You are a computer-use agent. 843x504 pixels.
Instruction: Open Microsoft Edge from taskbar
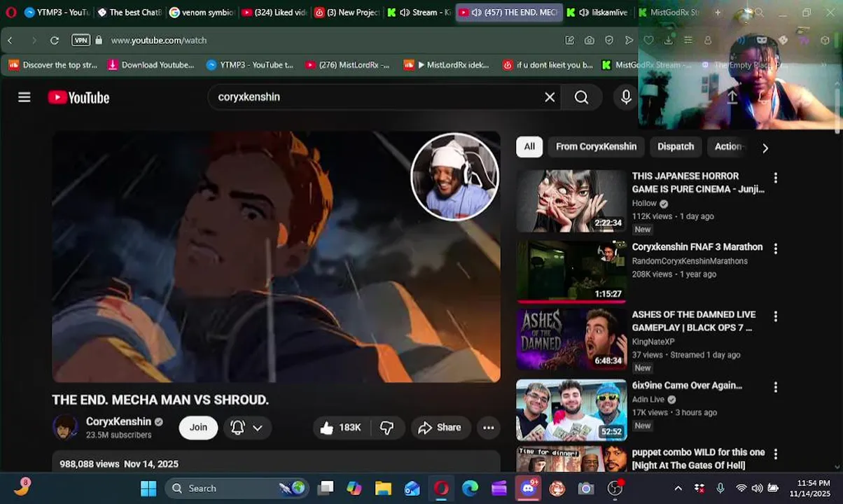click(470, 489)
